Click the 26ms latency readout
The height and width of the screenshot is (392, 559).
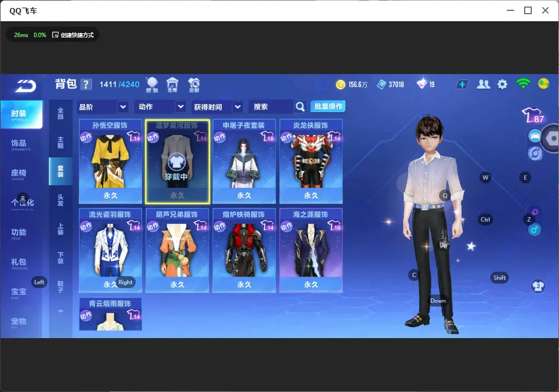pos(21,35)
